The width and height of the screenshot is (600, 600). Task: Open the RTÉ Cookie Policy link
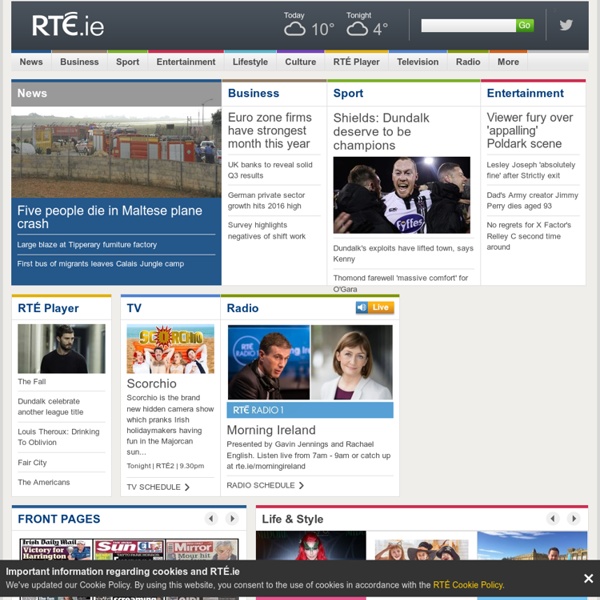click(x=468, y=585)
